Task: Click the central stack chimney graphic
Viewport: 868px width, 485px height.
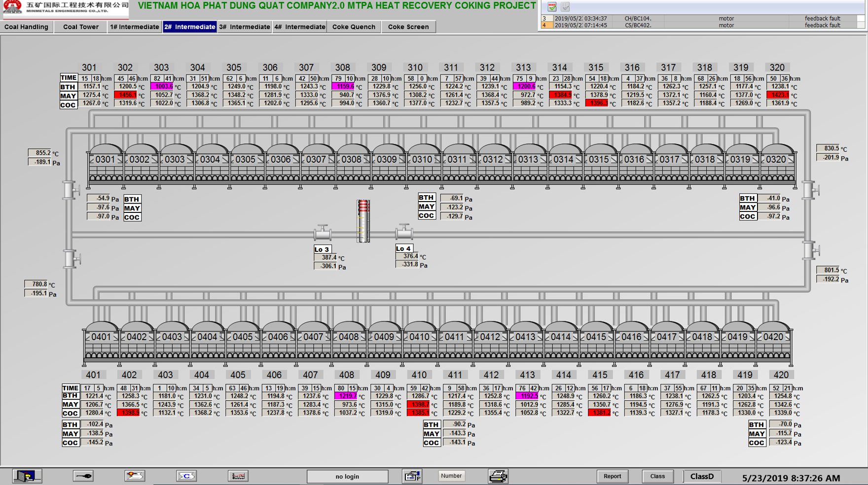Action: click(x=363, y=221)
